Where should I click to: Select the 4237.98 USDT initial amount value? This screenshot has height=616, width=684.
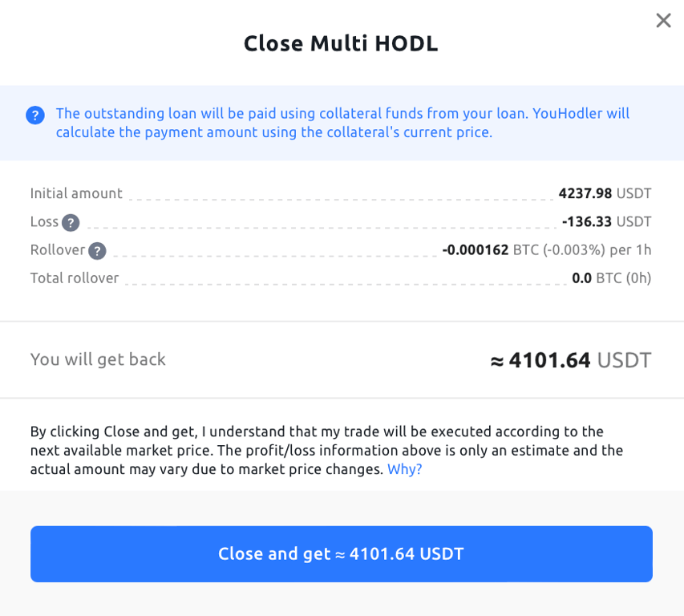click(x=605, y=193)
